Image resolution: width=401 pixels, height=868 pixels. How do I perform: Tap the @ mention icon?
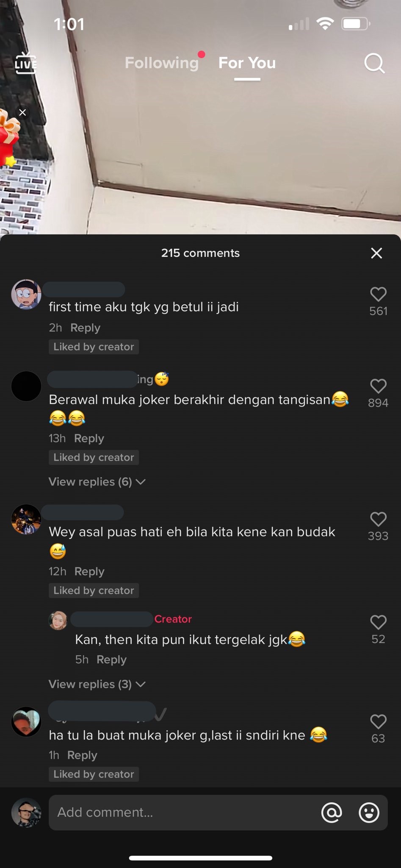click(x=332, y=812)
